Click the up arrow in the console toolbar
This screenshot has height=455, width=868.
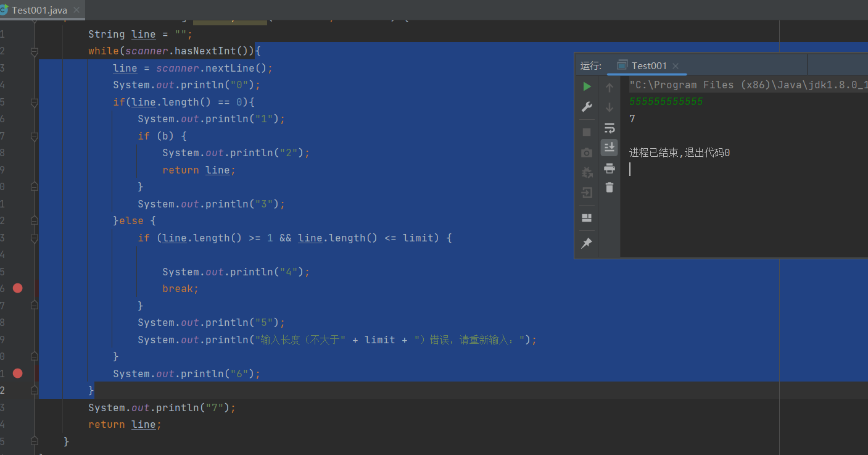pyautogui.click(x=610, y=87)
